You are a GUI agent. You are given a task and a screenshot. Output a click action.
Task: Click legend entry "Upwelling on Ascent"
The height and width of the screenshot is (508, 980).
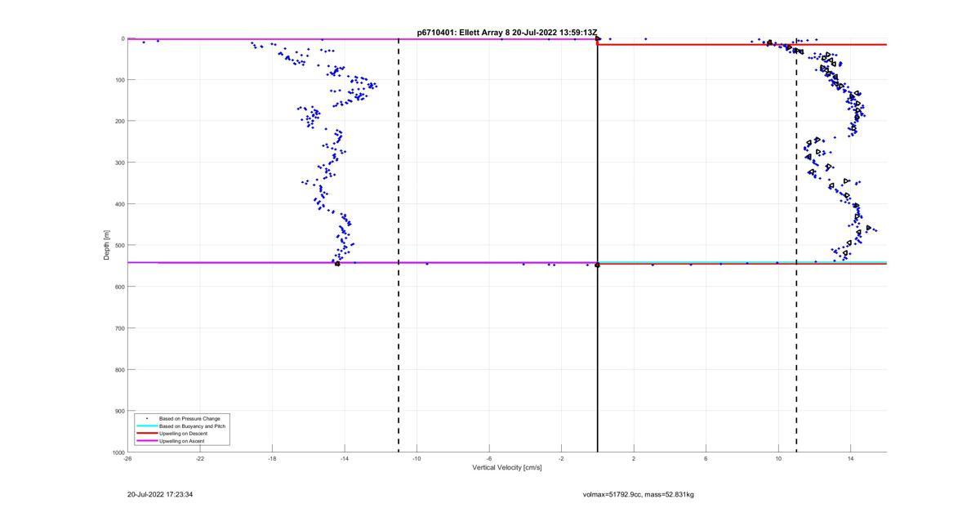point(182,441)
